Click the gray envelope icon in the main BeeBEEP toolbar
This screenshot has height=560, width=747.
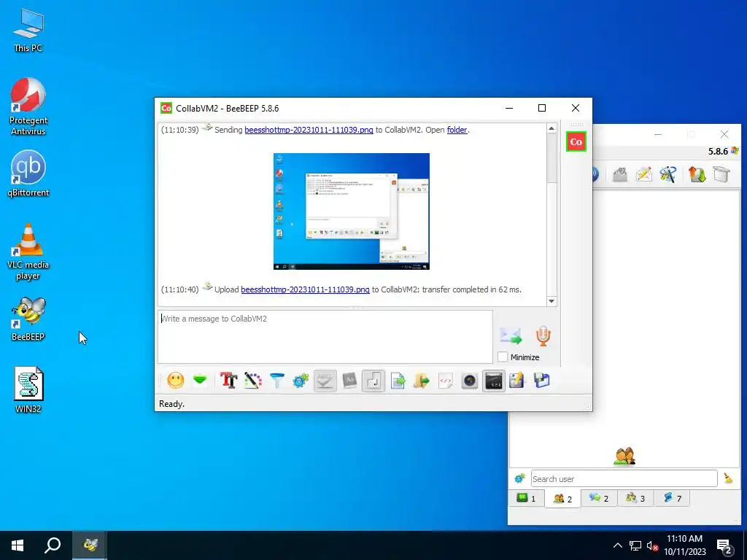(619, 174)
